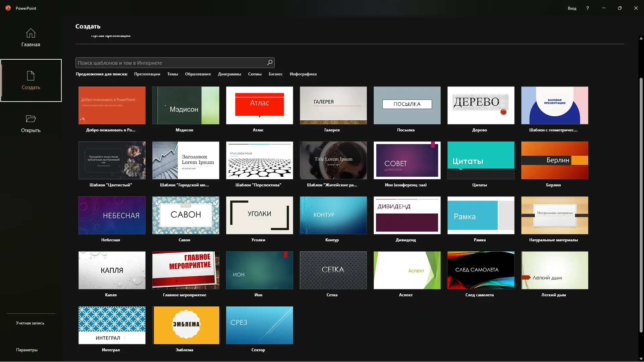Screen dimensions: 644x362
Task: Click the Бизнес suggested search link
Action: [275, 74]
